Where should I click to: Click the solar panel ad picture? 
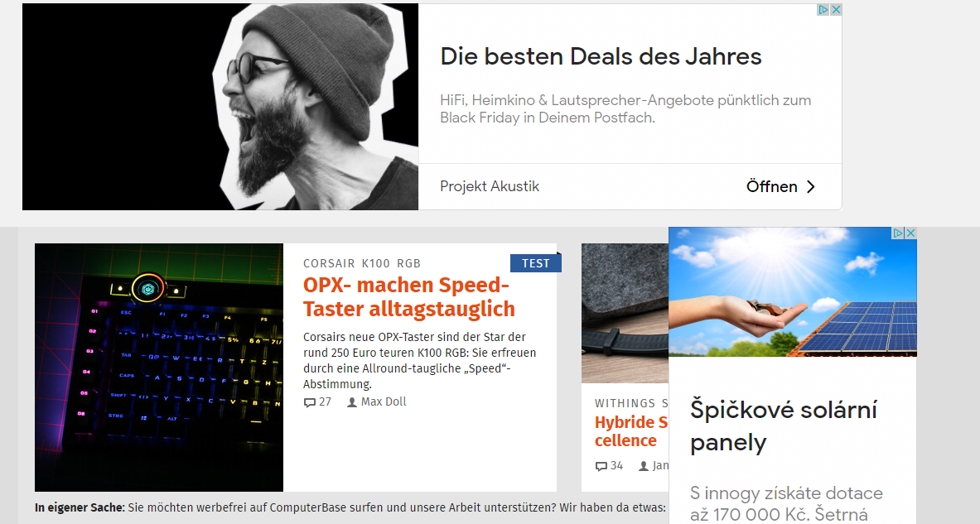click(x=793, y=291)
